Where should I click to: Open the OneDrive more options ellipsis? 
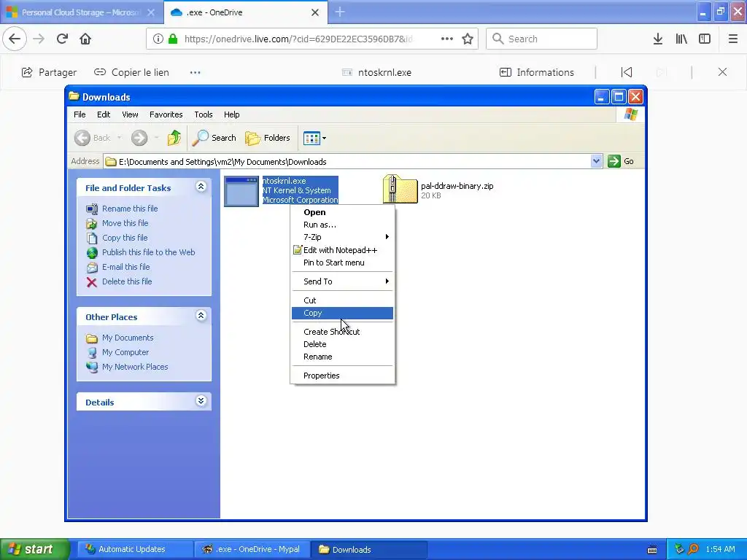point(196,72)
